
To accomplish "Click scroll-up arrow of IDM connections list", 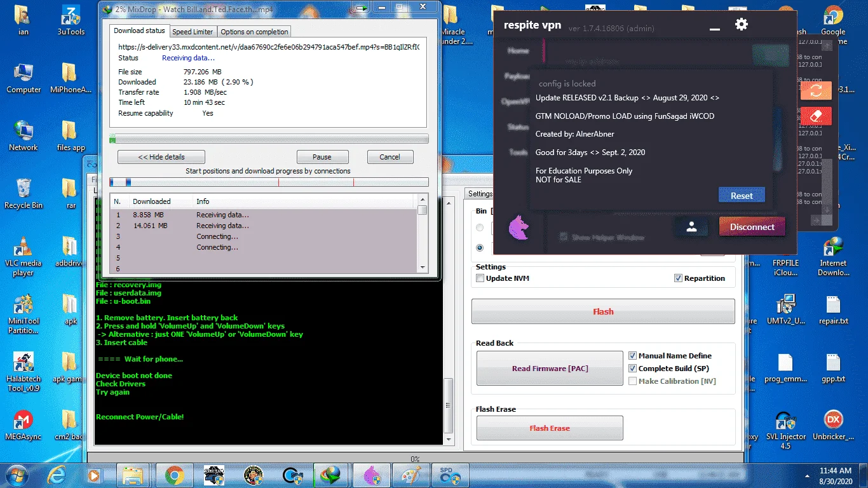I will [423, 200].
